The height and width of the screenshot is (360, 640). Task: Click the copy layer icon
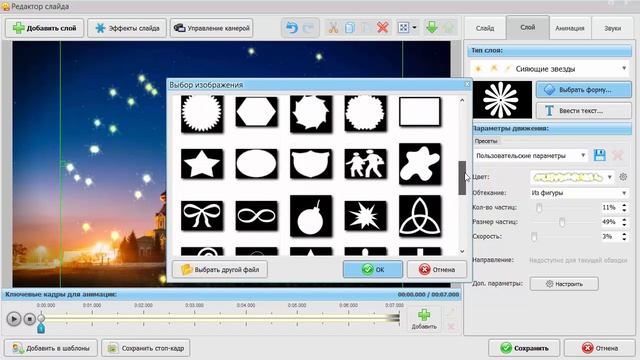350,28
